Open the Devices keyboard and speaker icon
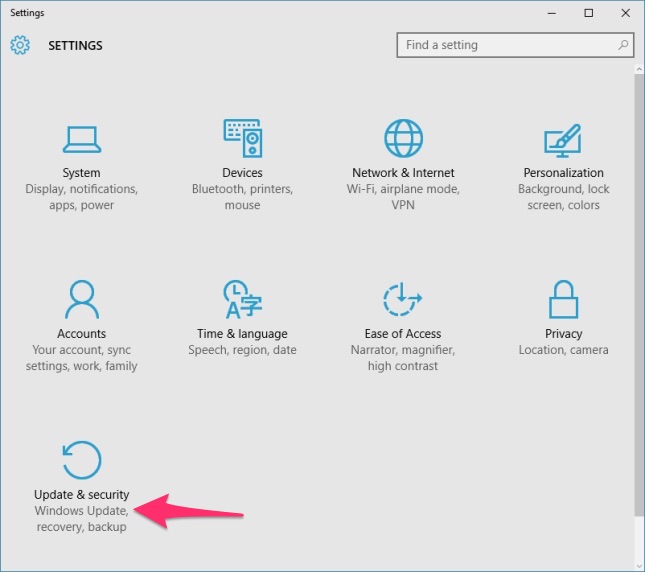 (x=243, y=138)
